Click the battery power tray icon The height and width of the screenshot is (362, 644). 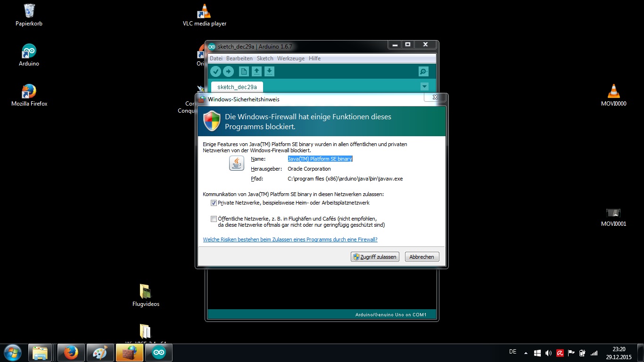click(x=582, y=353)
